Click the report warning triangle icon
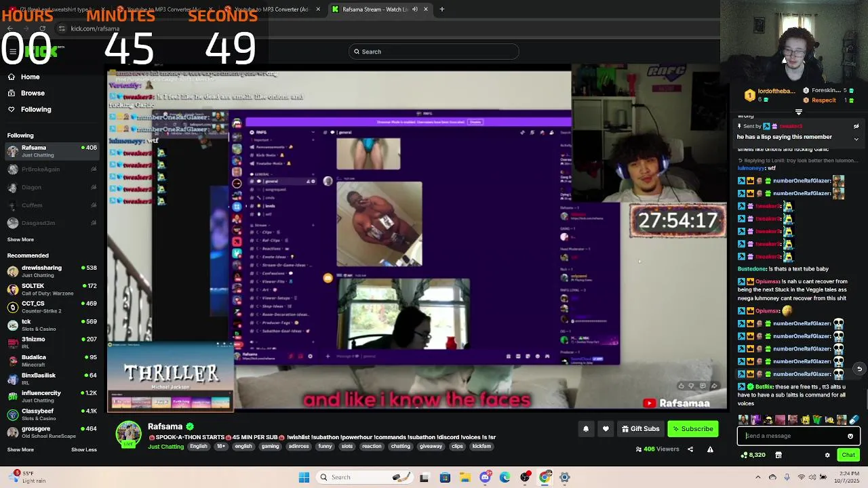The height and width of the screenshot is (488, 868). pos(710,449)
